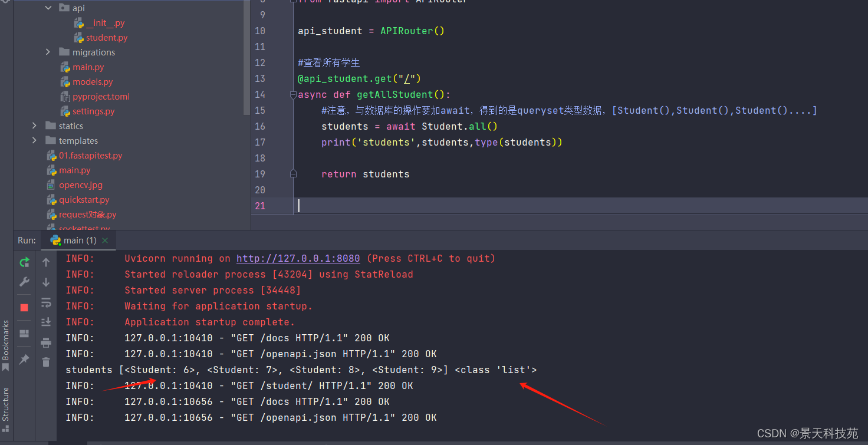Open the http://127.0.0.1:8080 link

click(x=298, y=258)
